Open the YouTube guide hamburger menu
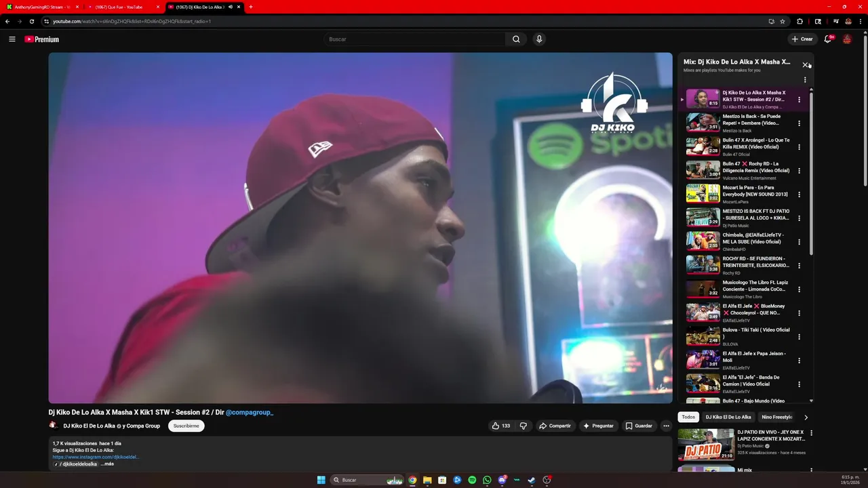Image resolution: width=868 pixels, height=488 pixels. (x=12, y=39)
